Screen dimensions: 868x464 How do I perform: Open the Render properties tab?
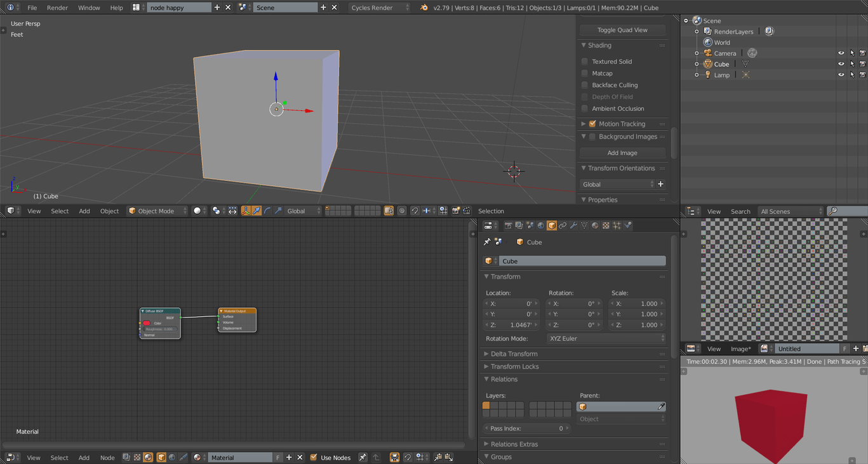pos(509,225)
